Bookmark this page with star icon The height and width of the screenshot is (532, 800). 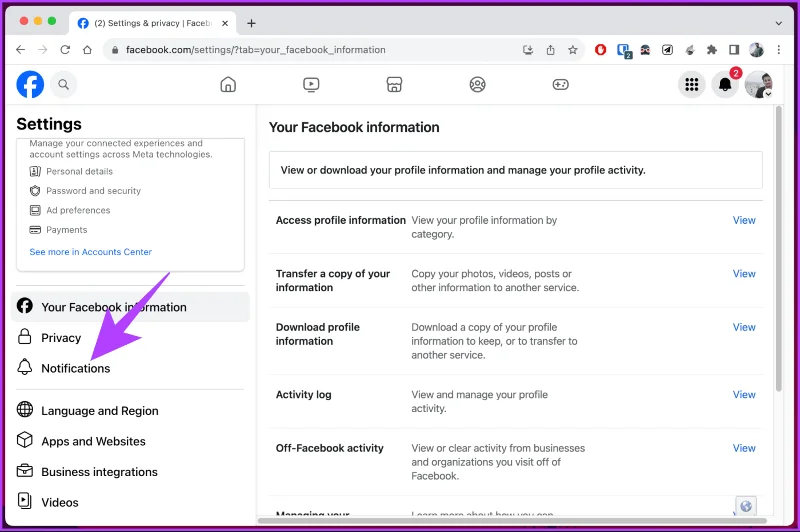(x=572, y=49)
